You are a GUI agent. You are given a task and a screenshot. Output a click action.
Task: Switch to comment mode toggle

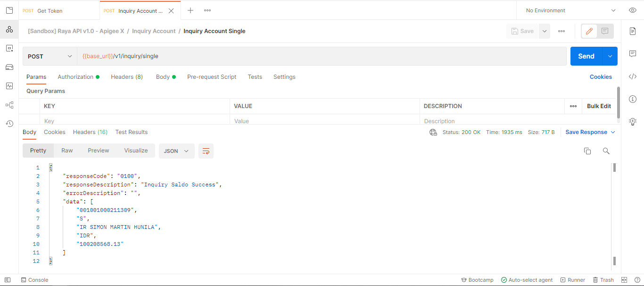605,31
